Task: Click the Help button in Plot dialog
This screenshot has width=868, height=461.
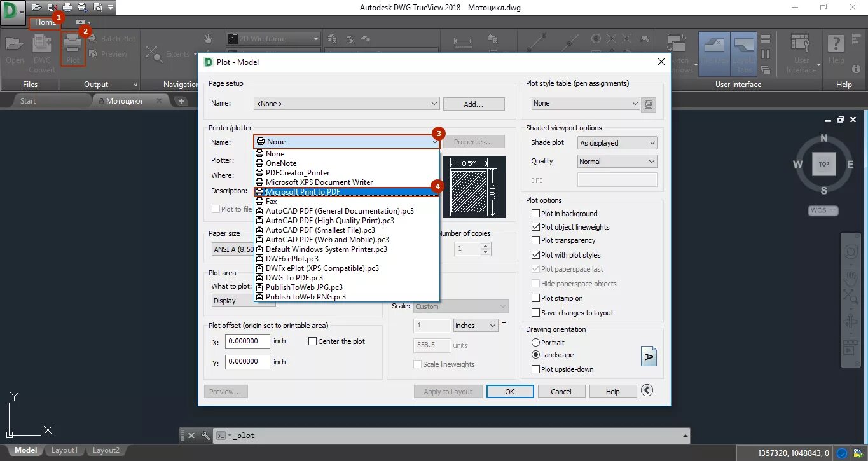Action: (613, 392)
